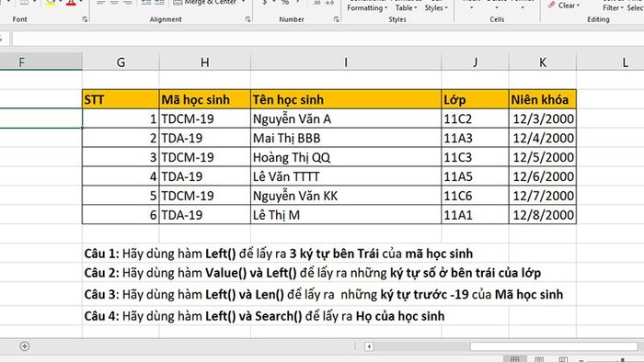
Task: Select TDA-19 code in row 2
Action: pos(205,138)
